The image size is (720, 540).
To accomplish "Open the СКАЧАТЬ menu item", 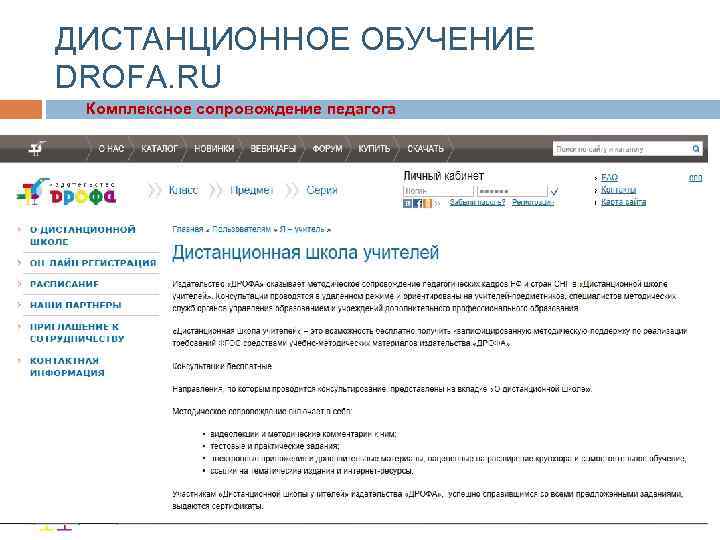I will point(426,149).
